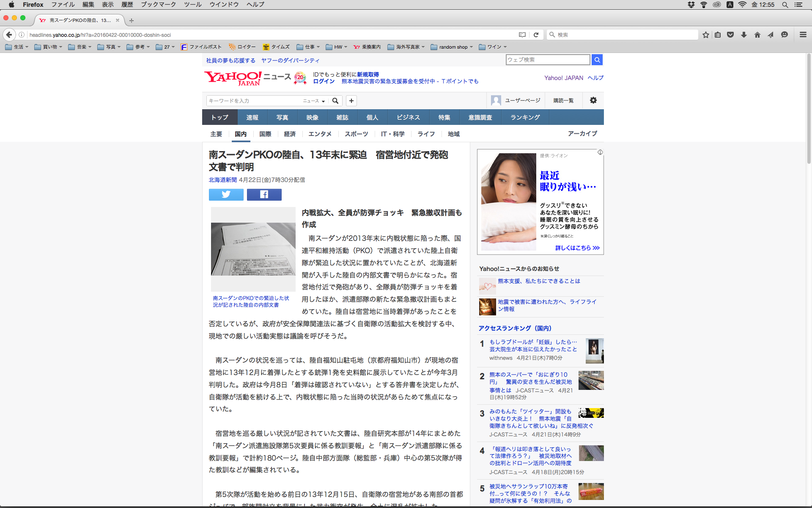Go to Firefox home page icon

coord(757,35)
